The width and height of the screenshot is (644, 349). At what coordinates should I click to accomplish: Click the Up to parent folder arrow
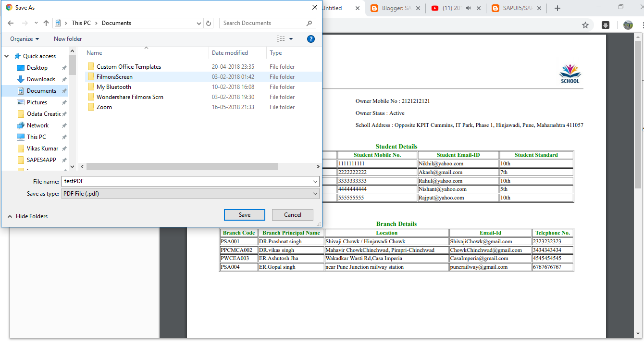coord(46,23)
